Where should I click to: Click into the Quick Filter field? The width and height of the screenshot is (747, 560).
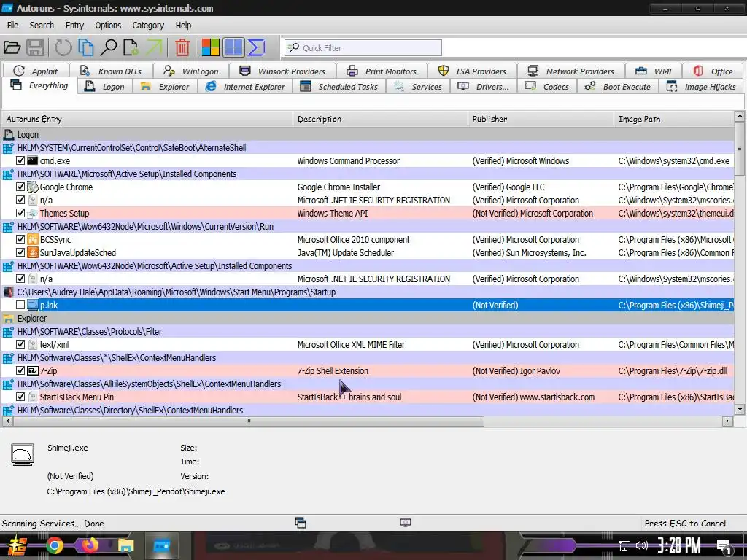tap(363, 47)
